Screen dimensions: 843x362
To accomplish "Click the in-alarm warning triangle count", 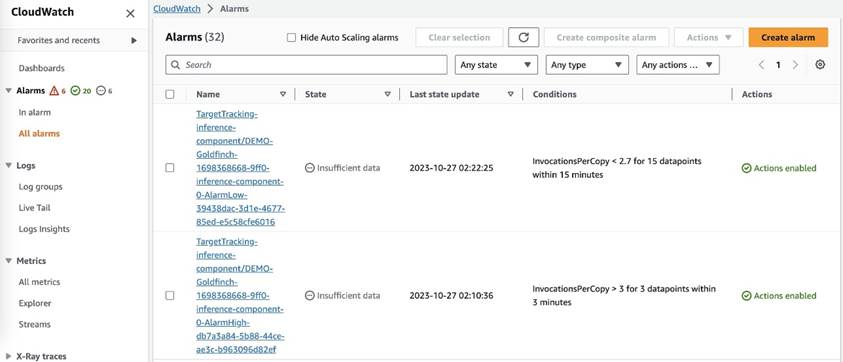I will 57,91.
